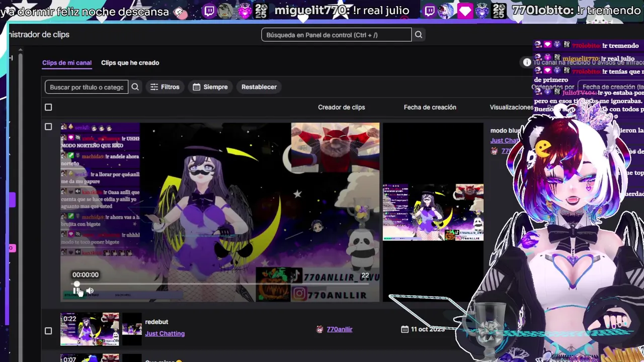Focus the Búsqueda en Panel de control box
644x362 pixels.
[x=337, y=35]
